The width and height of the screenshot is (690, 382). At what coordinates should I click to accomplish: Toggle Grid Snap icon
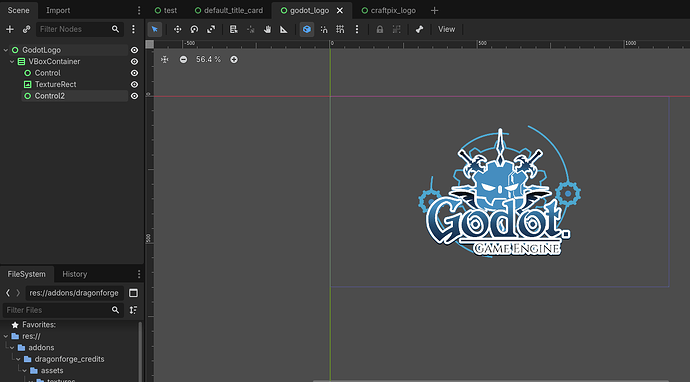tap(340, 29)
